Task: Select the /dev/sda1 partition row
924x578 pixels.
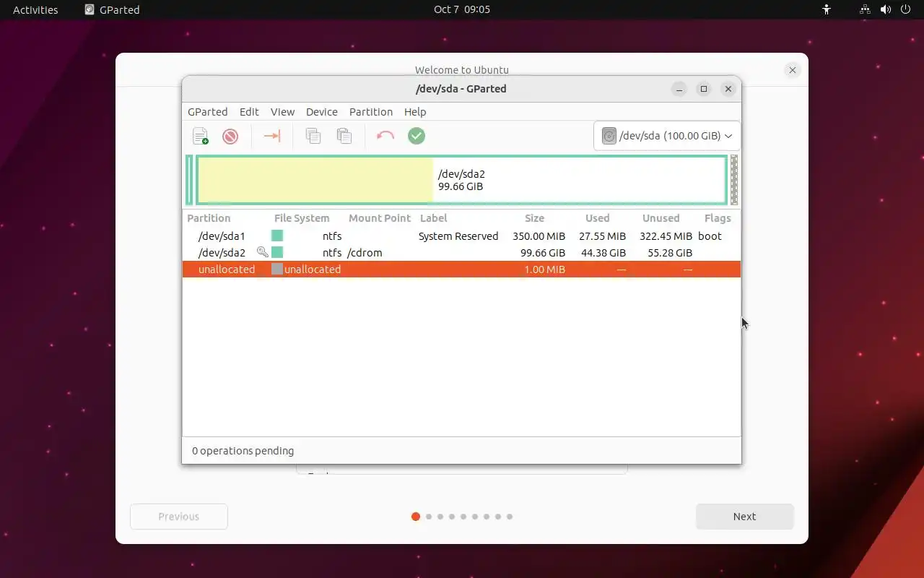Action: (x=461, y=236)
